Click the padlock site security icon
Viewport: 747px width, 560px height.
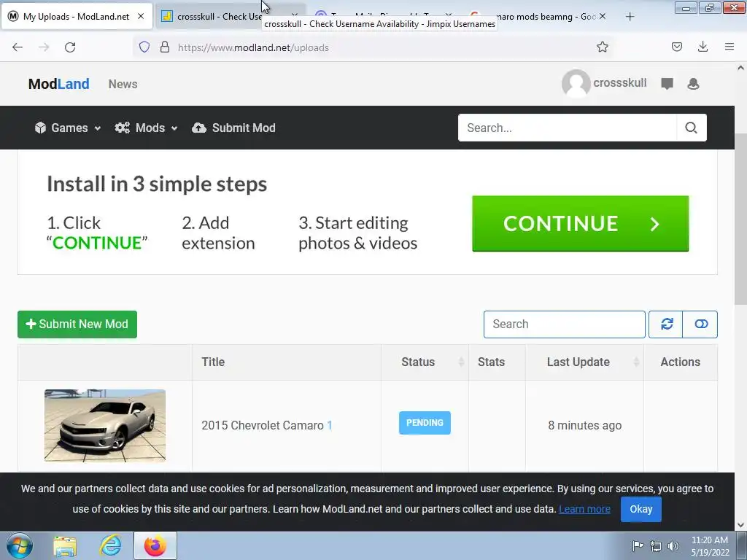click(x=165, y=47)
